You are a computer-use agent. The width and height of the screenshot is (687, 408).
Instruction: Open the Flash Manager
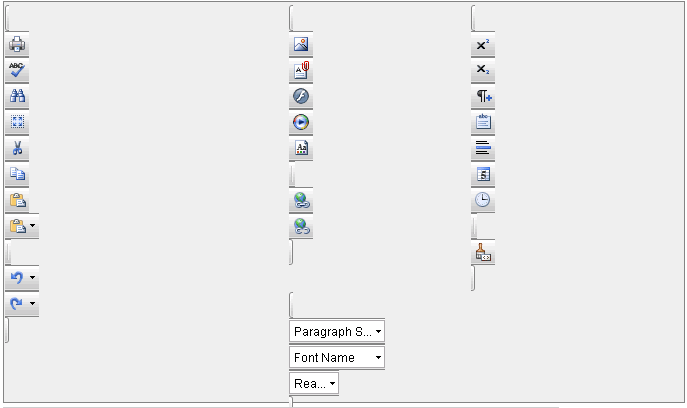(x=301, y=97)
